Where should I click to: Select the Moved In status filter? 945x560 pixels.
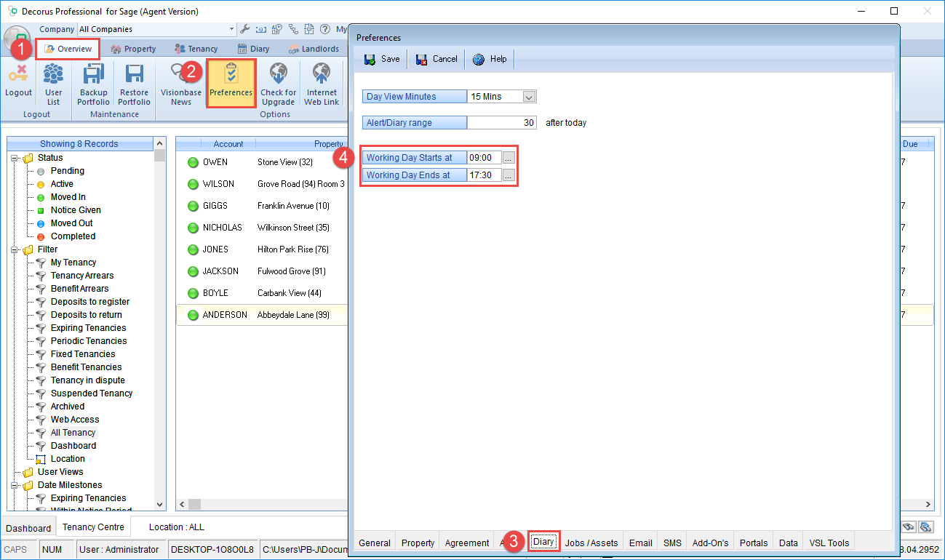[68, 197]
